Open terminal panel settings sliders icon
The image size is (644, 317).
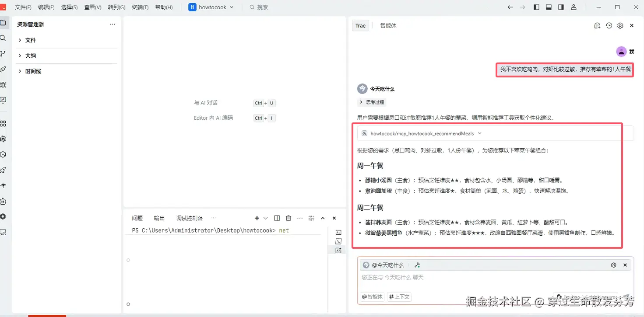(311, 218)
